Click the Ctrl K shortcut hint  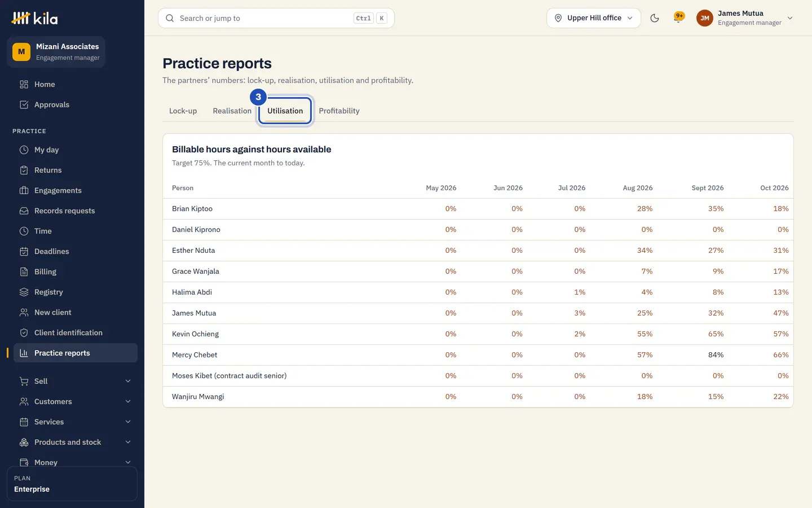pos(370,18)
